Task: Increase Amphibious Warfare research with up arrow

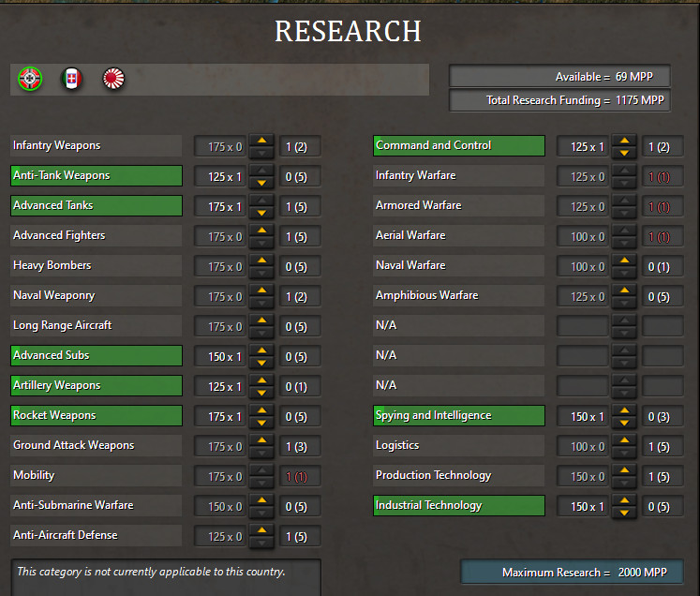Action: 624,290
